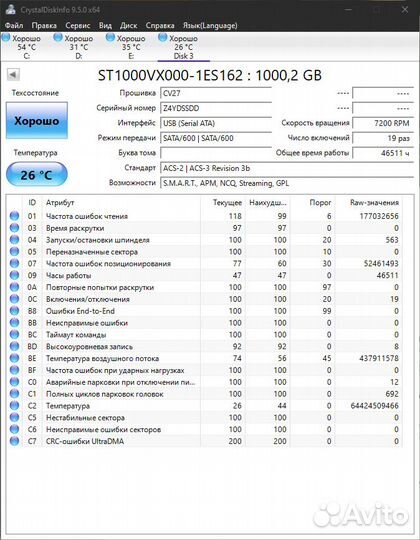Open the Язык(Language) menu

pos(210,25)
